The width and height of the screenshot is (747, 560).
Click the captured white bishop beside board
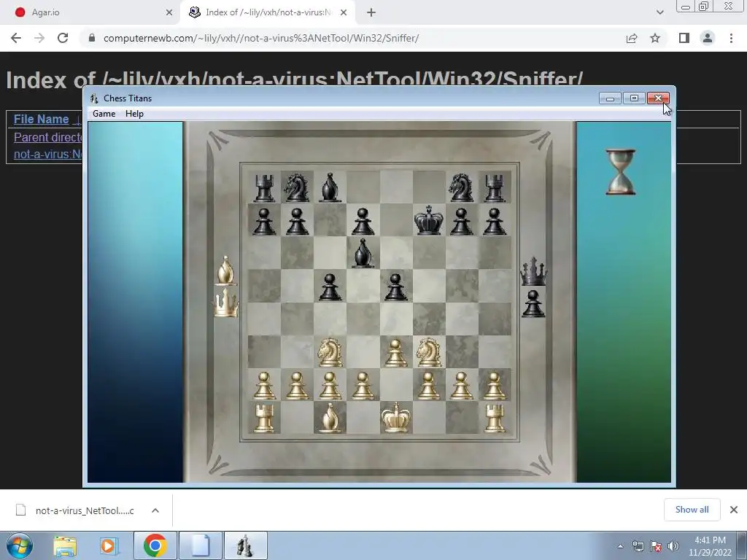(x=225, y=271)
